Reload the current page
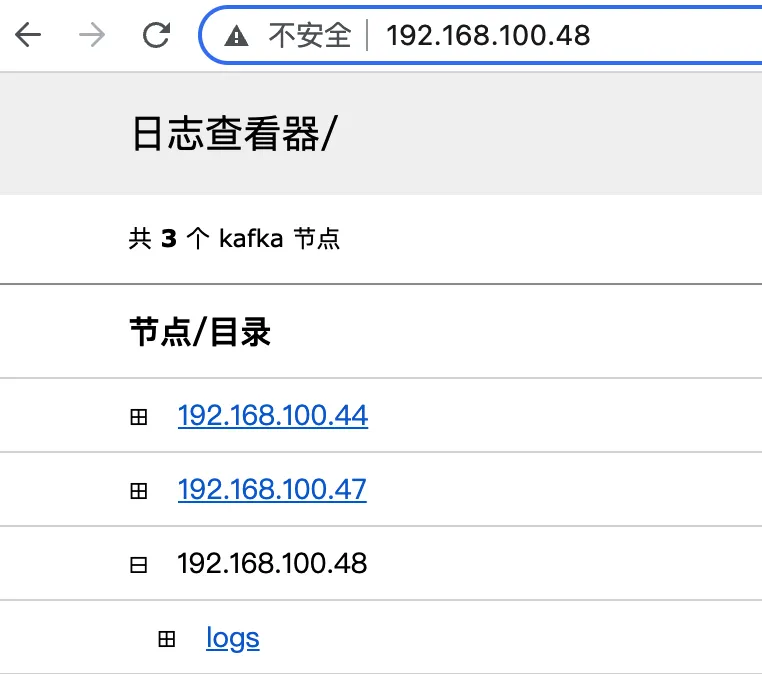Viewport: 762px width, 674px height. tap(156, 36)
